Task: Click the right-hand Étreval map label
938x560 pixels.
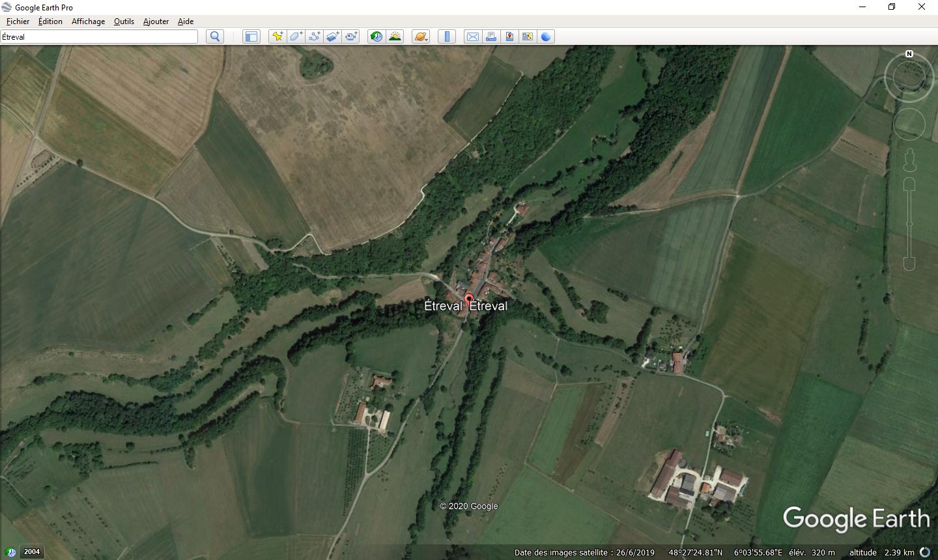Action: click(x=489, y=305)
